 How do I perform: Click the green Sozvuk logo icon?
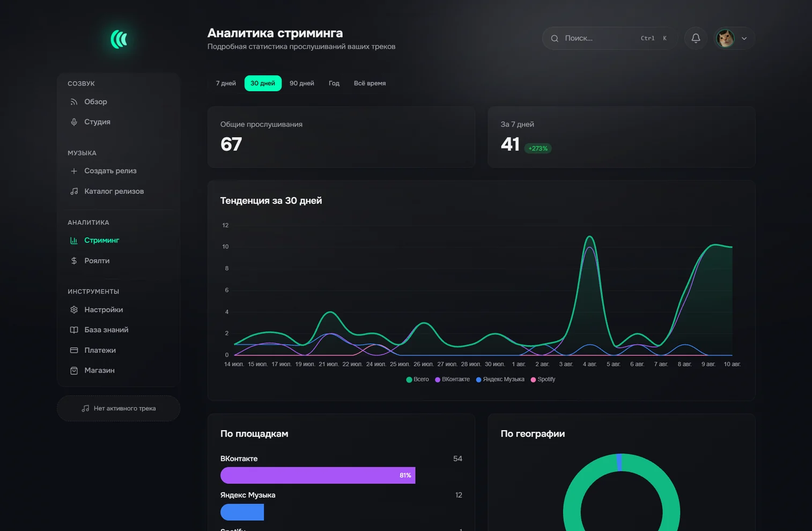coord(119,39)
